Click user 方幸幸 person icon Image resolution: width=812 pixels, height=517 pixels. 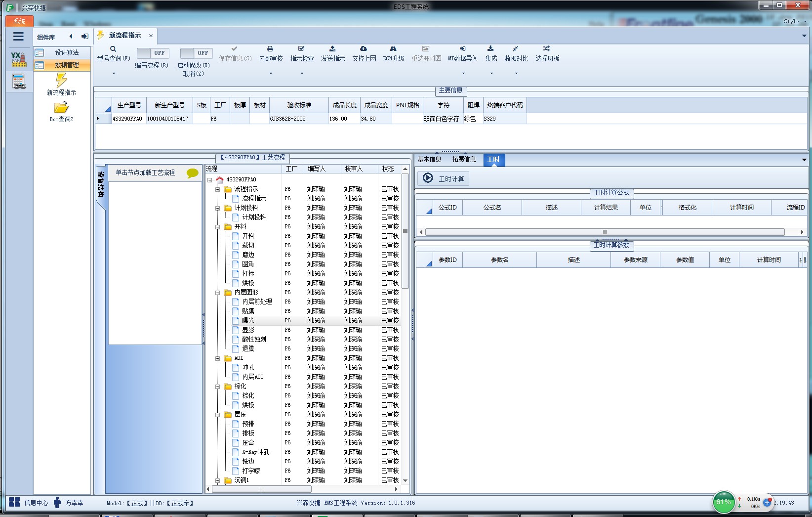click(57, 503)
